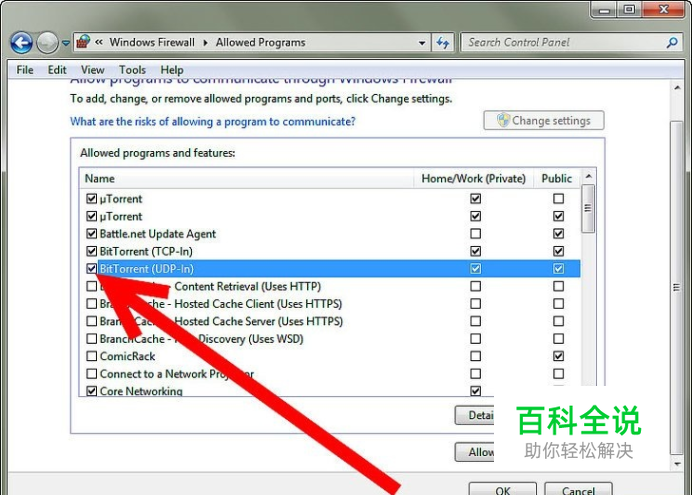Screen dimensions: 692x495
Task: Uncheck Public checkbox for ComicRack
Action: [558, 356]
